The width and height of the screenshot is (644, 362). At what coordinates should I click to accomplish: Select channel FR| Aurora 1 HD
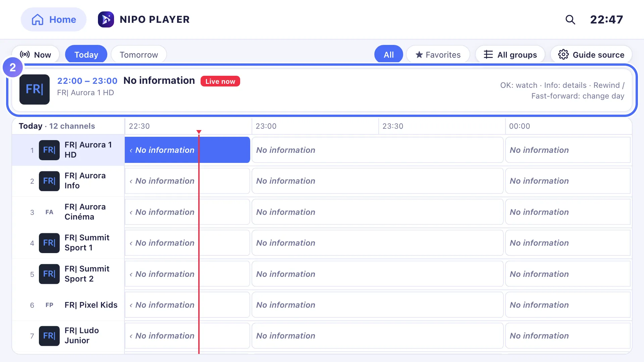(68, 150)
